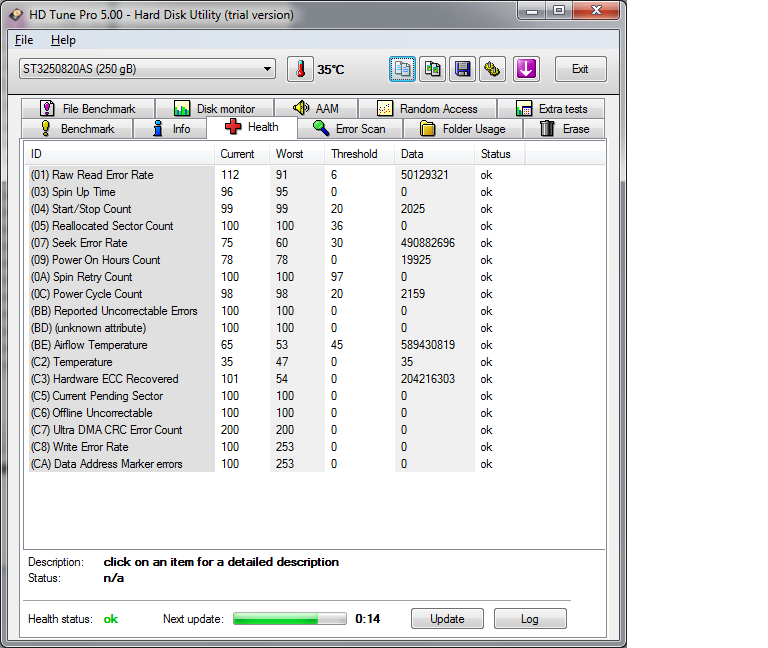
Task: Switch to the File Benchmark tab
Action: (88, 108)
